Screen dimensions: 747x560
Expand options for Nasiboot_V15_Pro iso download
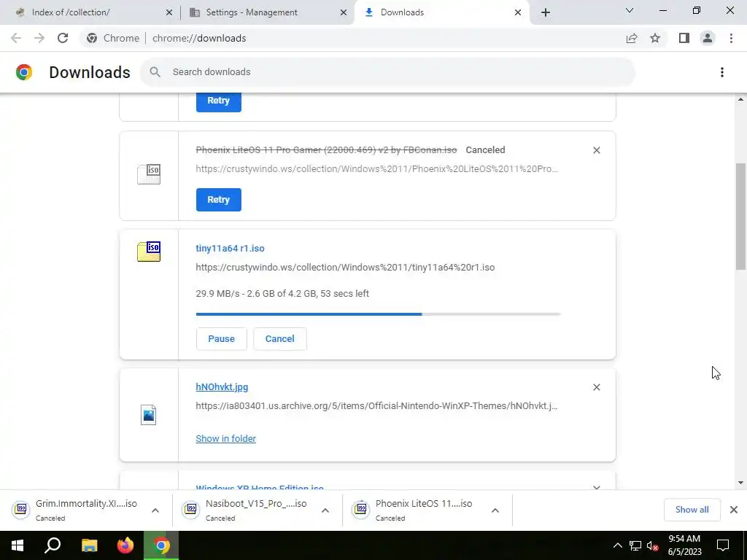[x=325, y=510]
